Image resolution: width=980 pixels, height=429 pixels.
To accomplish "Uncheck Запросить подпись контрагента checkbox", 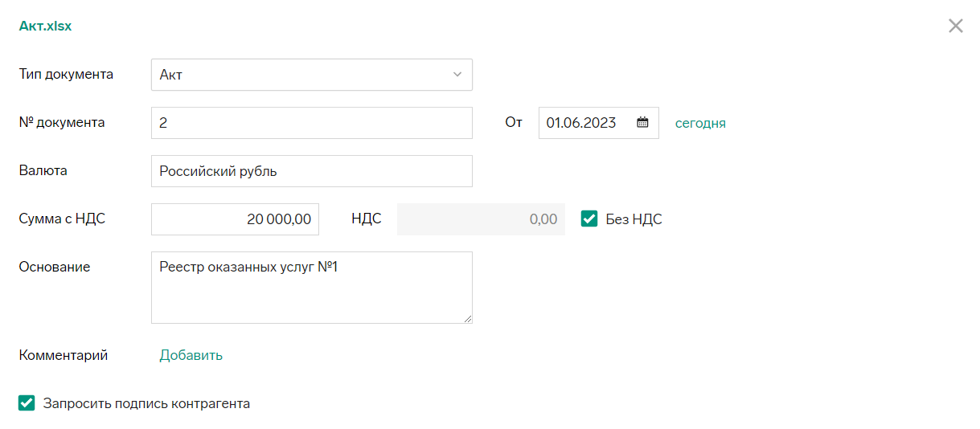I will (x=27, y=403).
